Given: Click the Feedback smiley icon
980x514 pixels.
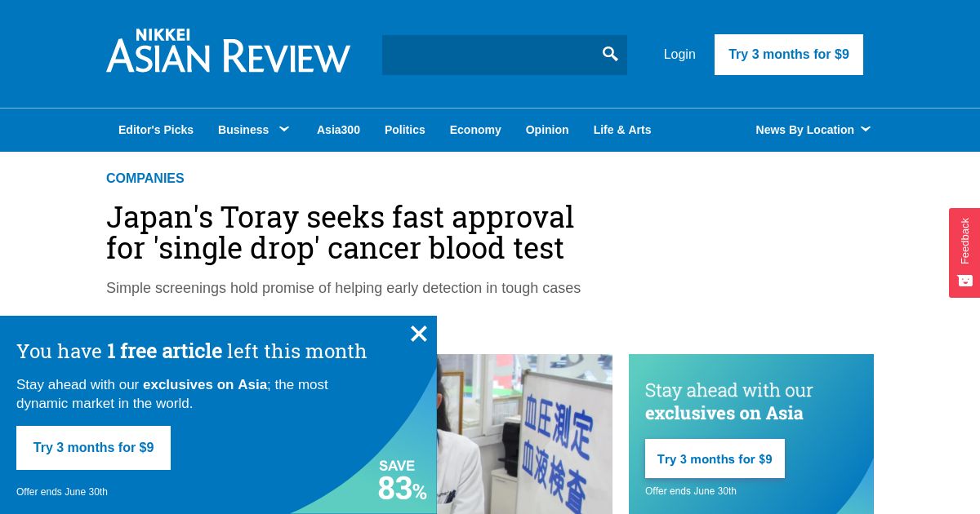Looking at the screenshot, I should click(964, 281).
